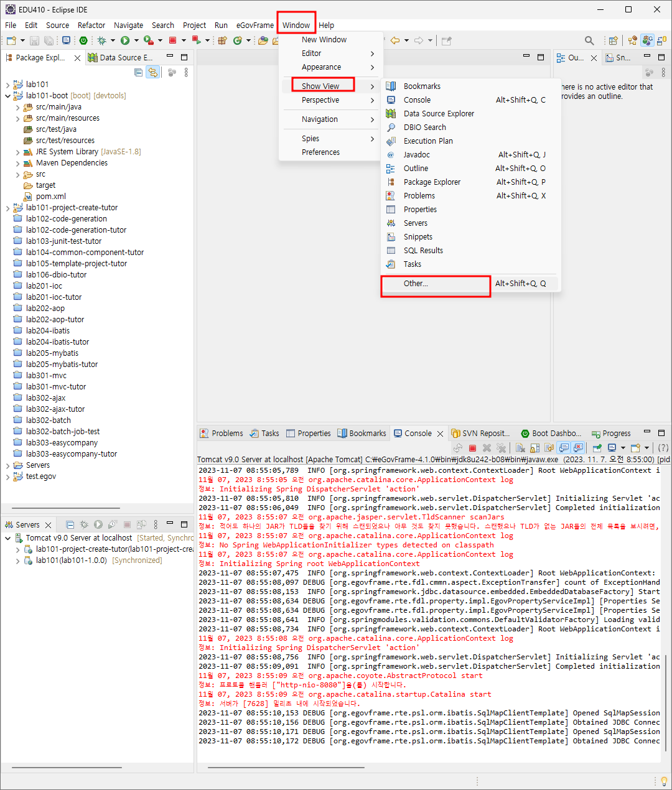672x790 pixels.
Task: Click red Terminate icon in Console toolbar
Action: [x=472, y=448]
